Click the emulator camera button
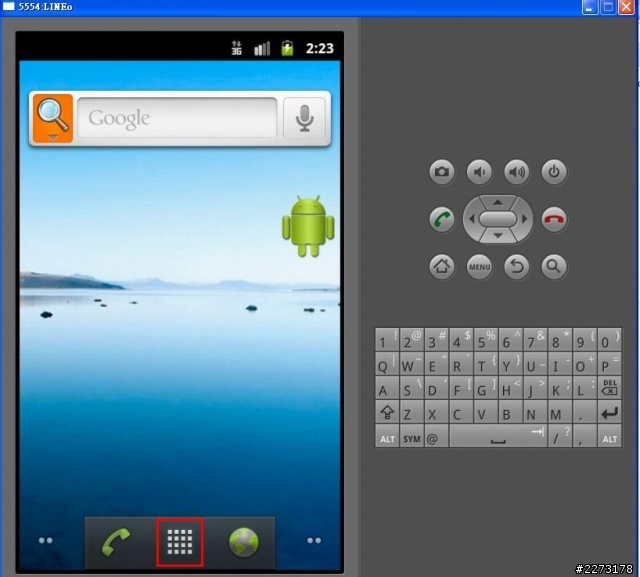 pos(442,172)
